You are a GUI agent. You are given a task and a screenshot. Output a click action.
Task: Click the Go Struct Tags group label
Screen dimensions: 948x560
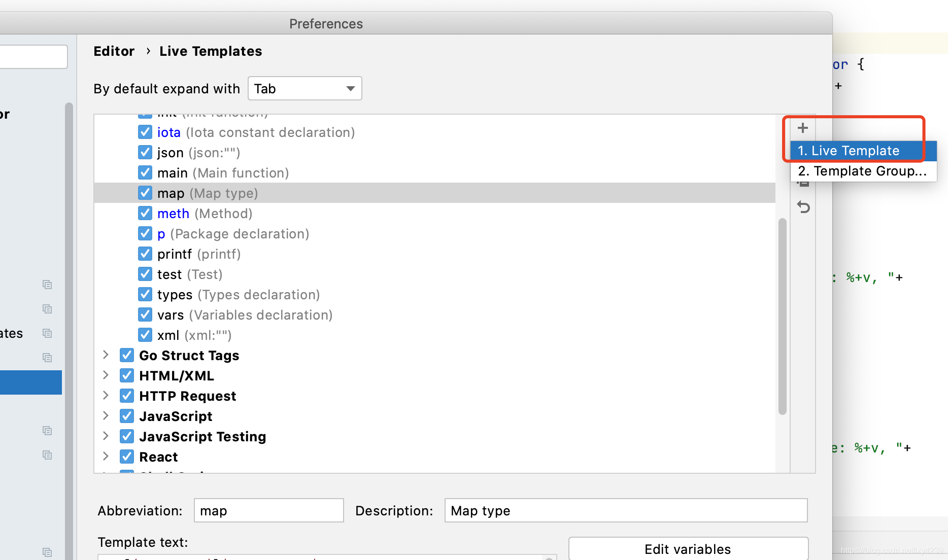coord(189,356)
